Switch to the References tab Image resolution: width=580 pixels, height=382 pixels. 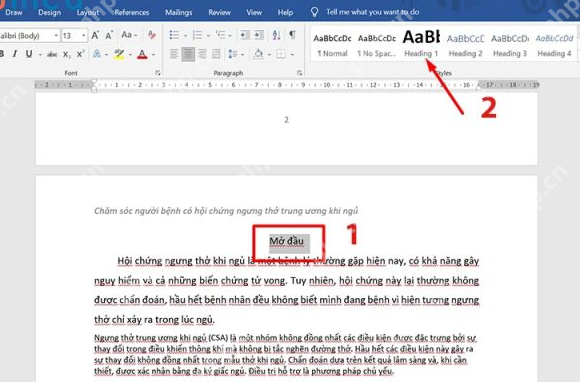tap(132, 13)
